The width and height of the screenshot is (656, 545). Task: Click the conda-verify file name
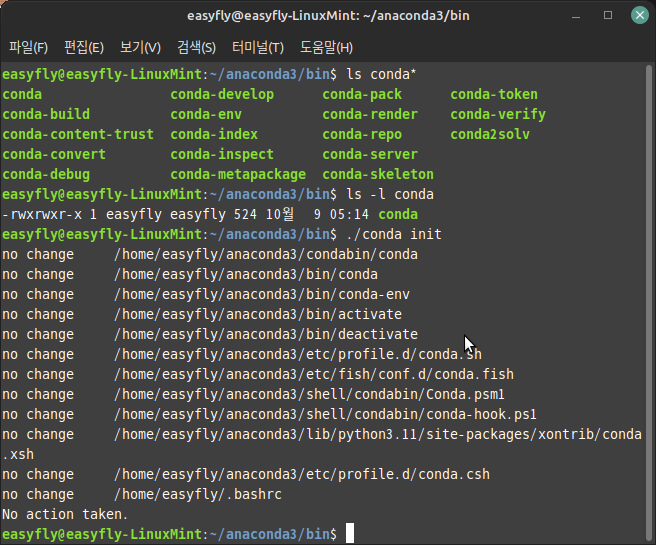(x=498, y=115)
